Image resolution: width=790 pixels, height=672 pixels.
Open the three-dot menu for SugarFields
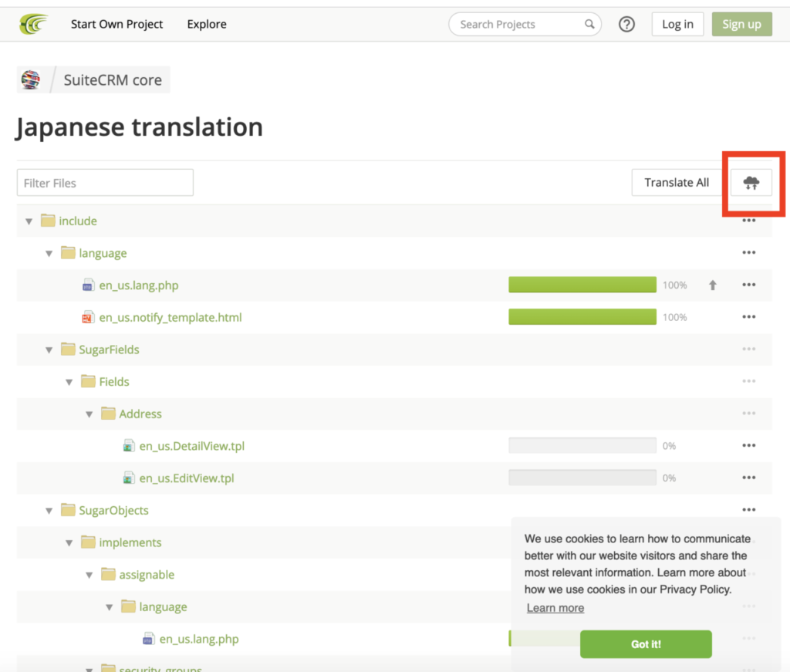(748, 349)
